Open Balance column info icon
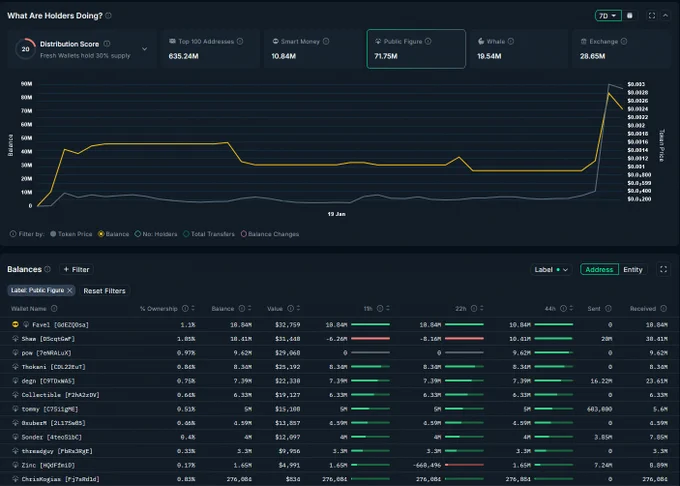 coord(242,308)
